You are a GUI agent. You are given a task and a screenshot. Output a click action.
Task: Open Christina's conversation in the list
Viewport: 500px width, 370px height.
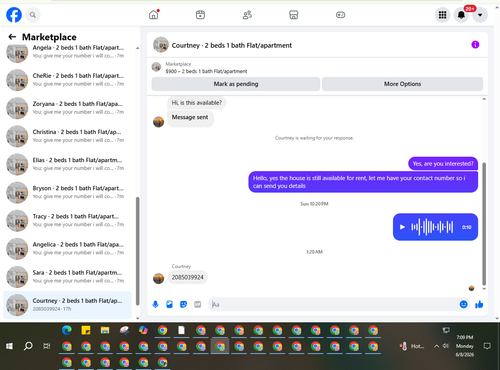click(x=68, y=136)
